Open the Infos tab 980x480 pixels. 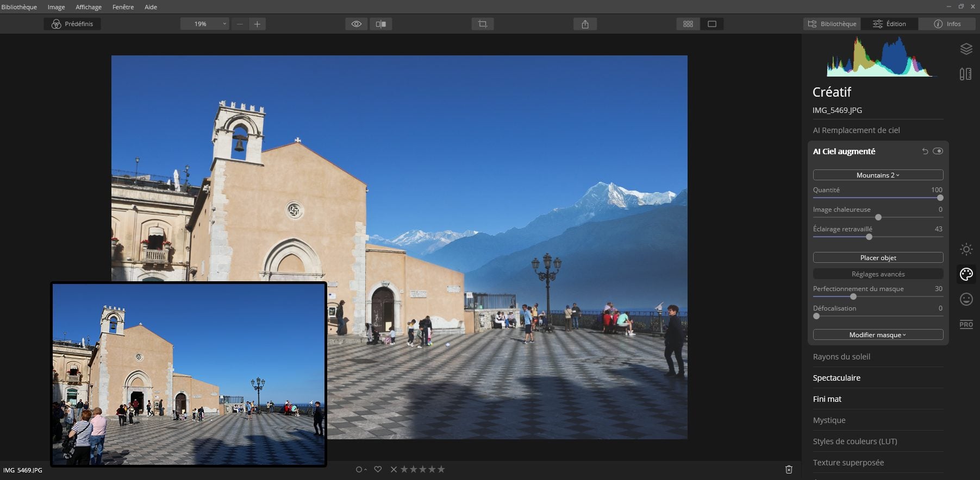[947, 24]
